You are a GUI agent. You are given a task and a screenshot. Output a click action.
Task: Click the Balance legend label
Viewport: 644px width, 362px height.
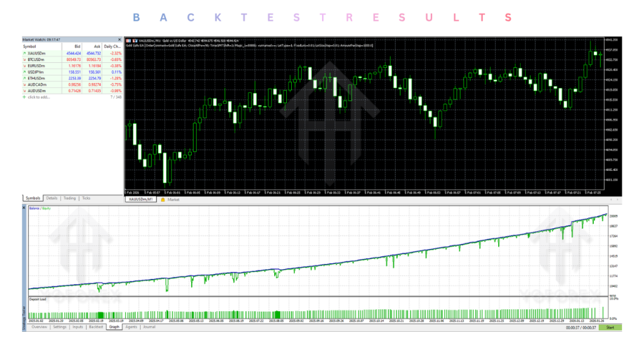pos(34,209)
